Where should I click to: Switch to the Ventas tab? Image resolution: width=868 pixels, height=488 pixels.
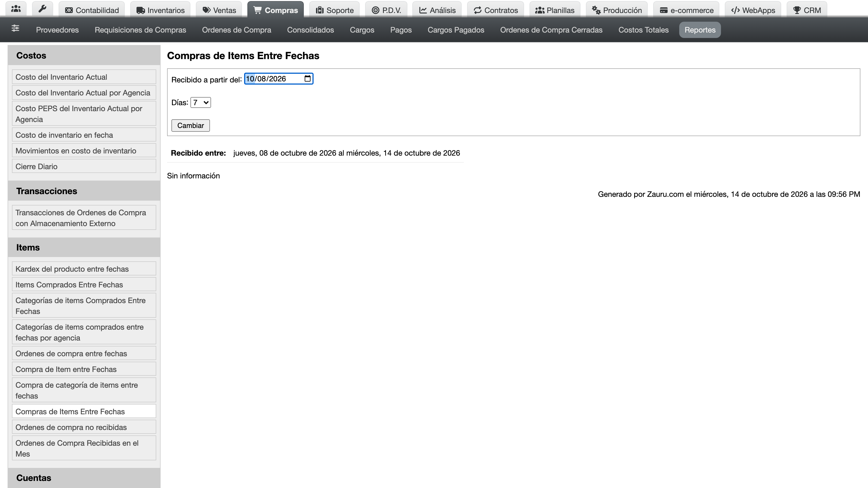[x=219, y=10]
